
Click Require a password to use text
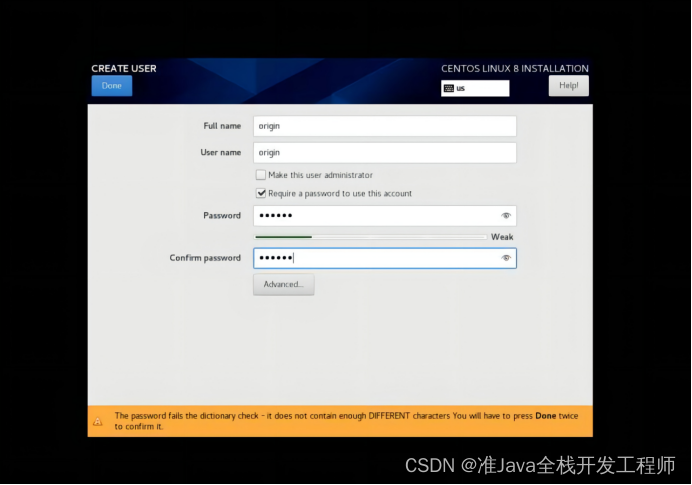pyautogui.click(x=340, y=193)
